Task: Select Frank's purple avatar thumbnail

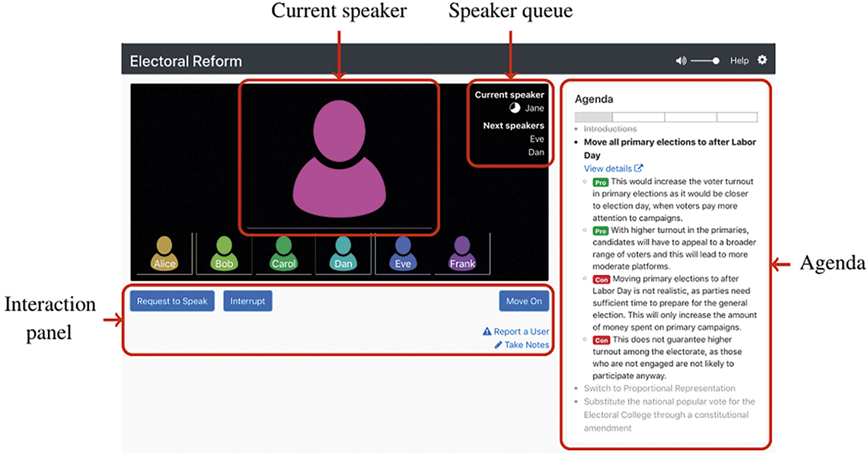Action: click(x=462, y=254)
